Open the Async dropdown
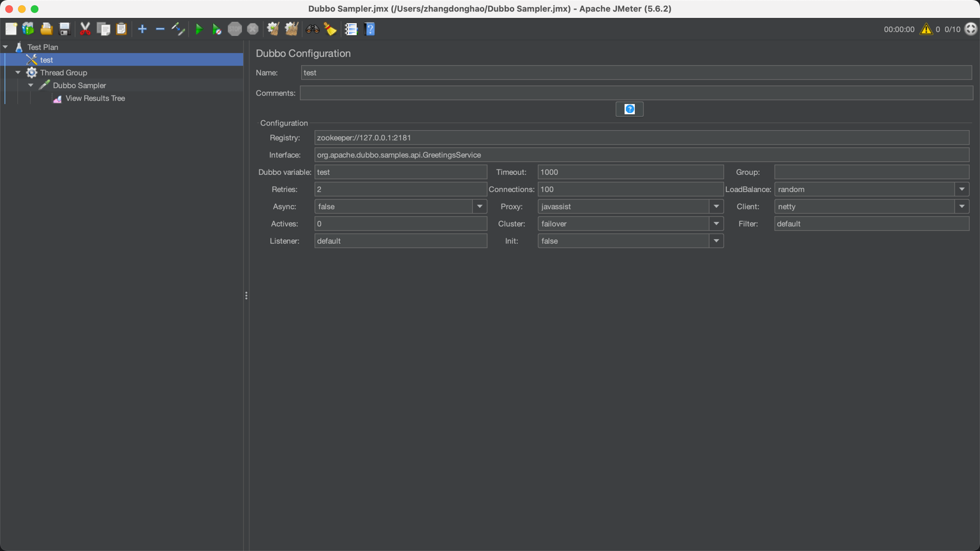 point(479,207)
